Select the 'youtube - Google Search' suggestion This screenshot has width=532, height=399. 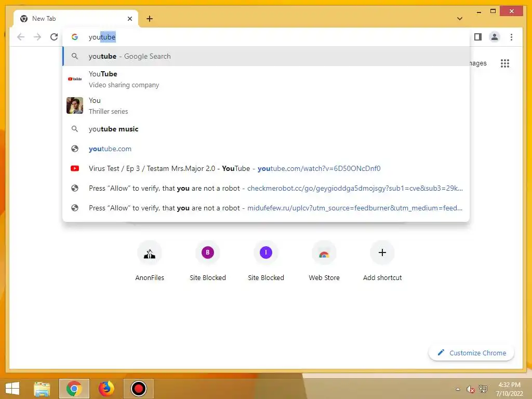(x=267, y=56)
